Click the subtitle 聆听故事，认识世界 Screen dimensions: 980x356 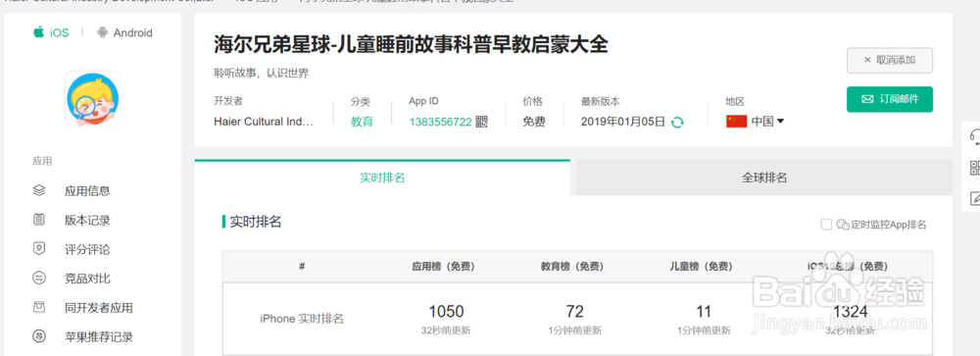pyautogui.click(x=262, y=74)
